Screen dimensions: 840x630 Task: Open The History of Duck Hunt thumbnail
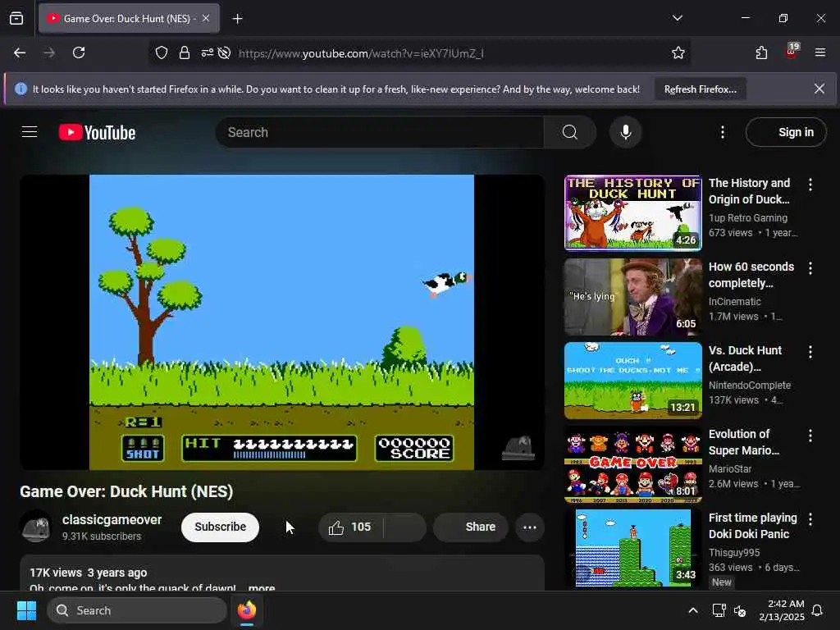click(x=632, y=212)
